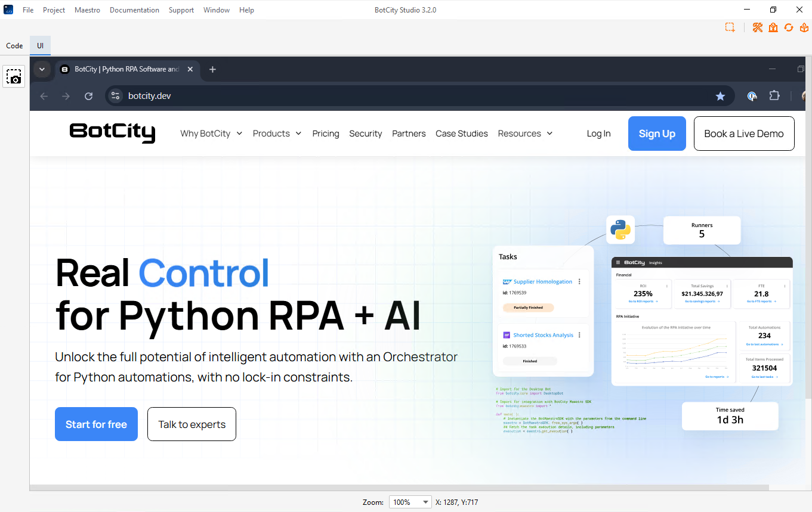Expand the Resources dropdown

[x=525, y=134]
